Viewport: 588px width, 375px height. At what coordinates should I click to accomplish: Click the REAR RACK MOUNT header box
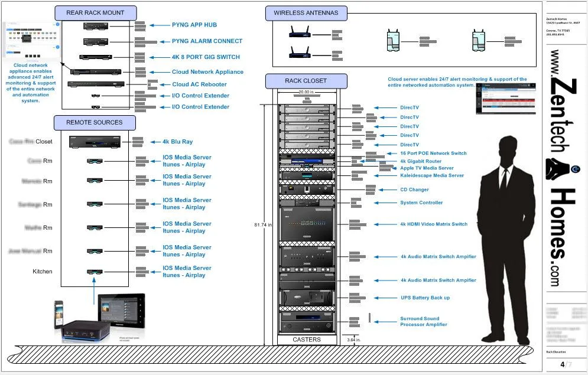pos(96,13)
